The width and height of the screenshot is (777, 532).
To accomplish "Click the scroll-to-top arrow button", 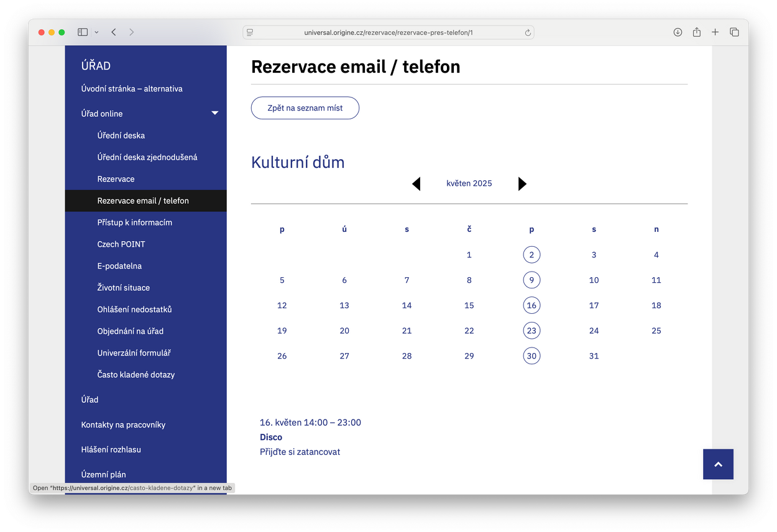I will coord(718,464).
